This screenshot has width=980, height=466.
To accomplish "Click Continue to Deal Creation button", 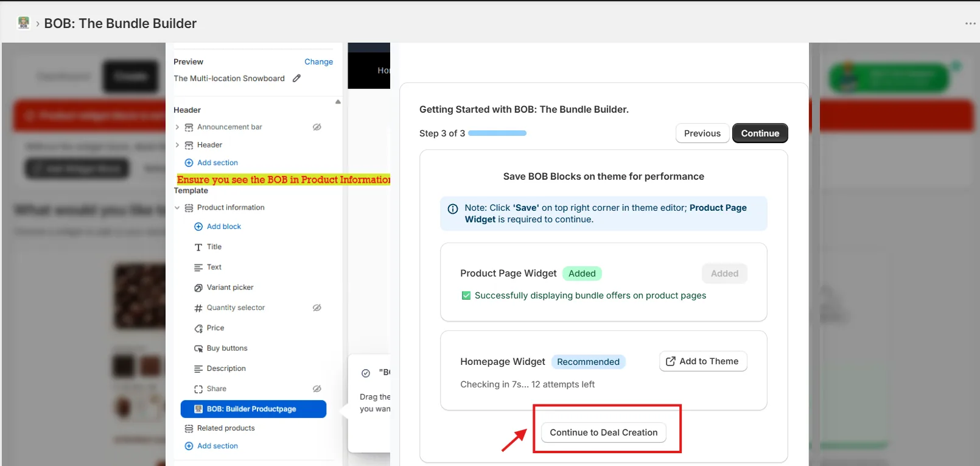I will point(604,432).
